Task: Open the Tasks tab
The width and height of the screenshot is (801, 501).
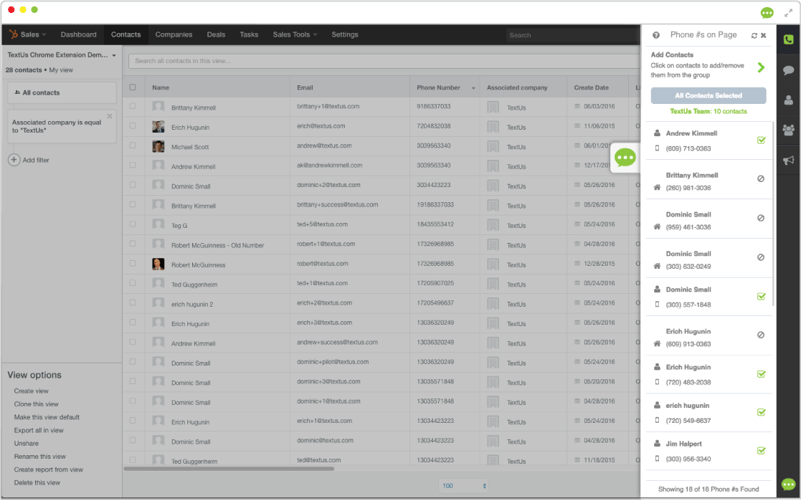Action: [249, 35]
